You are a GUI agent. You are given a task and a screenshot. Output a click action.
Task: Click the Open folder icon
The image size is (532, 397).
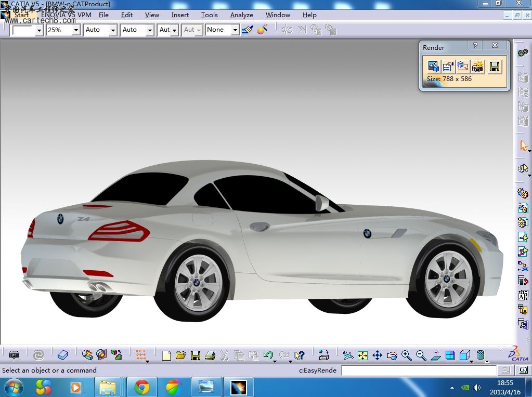point(180,355)
